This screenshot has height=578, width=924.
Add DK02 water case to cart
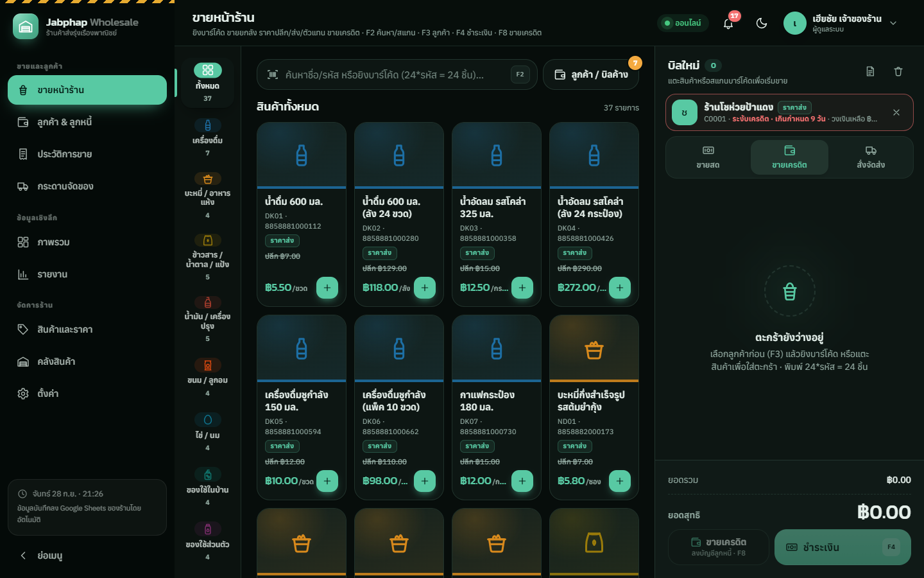point(425,288)
